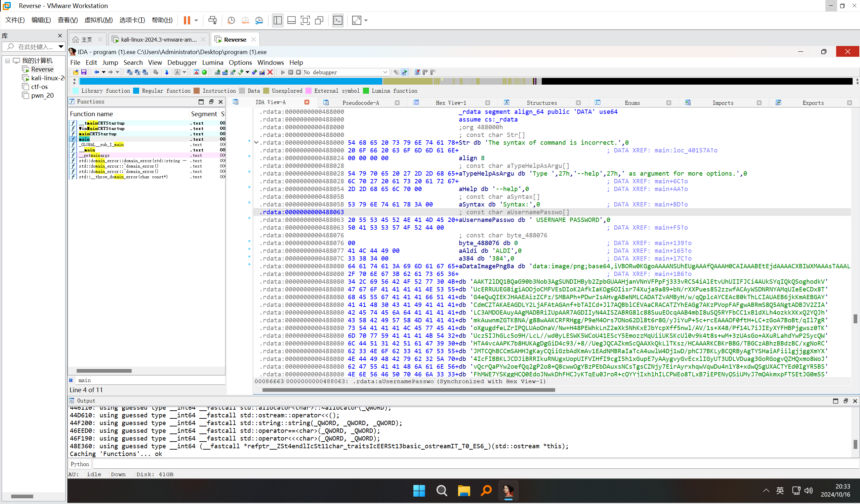Click the green circle icon in toolbar
This screenshot has height=504, width=860.
click(204, 72)
